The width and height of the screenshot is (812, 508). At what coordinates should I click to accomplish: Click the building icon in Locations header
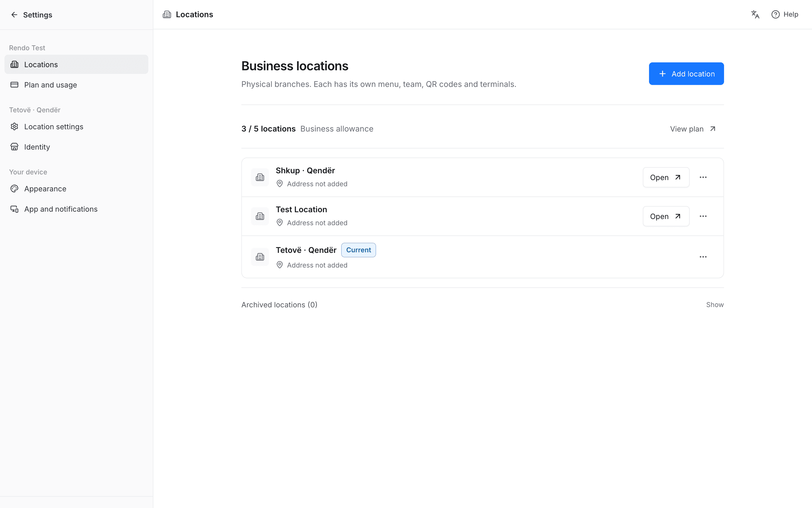(x=167, y=14)
